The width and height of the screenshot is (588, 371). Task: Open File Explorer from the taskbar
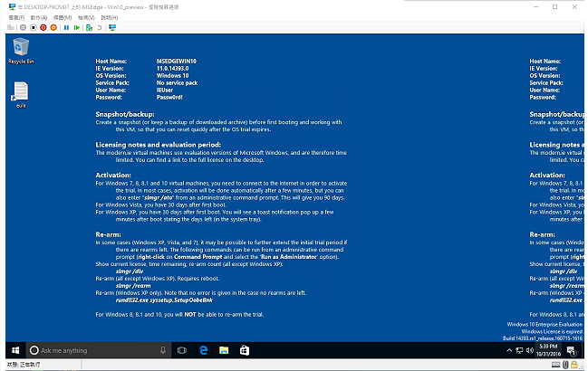click(x=224, y=350)
